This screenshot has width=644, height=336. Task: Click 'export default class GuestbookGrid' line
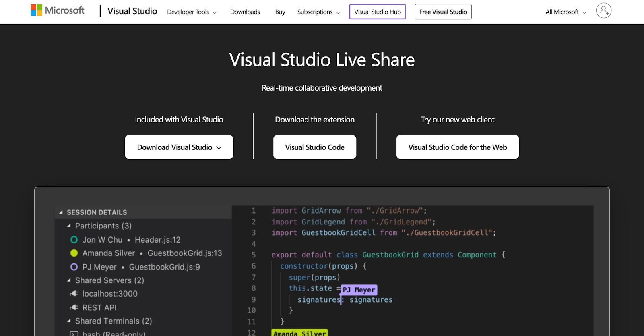point(388,255)
